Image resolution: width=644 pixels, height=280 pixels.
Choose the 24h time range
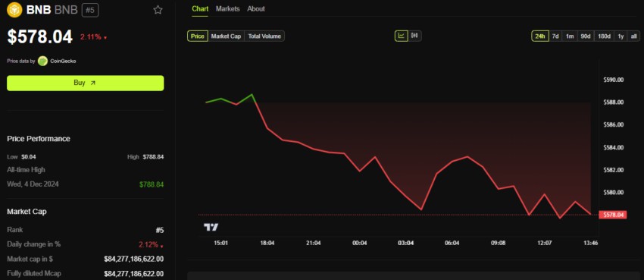(540, 36)
